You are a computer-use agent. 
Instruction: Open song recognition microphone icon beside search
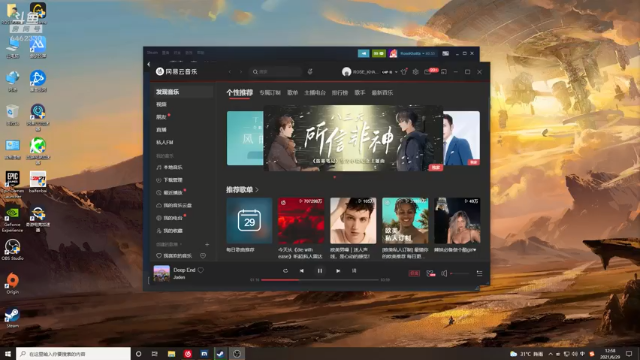coord(310,72)
